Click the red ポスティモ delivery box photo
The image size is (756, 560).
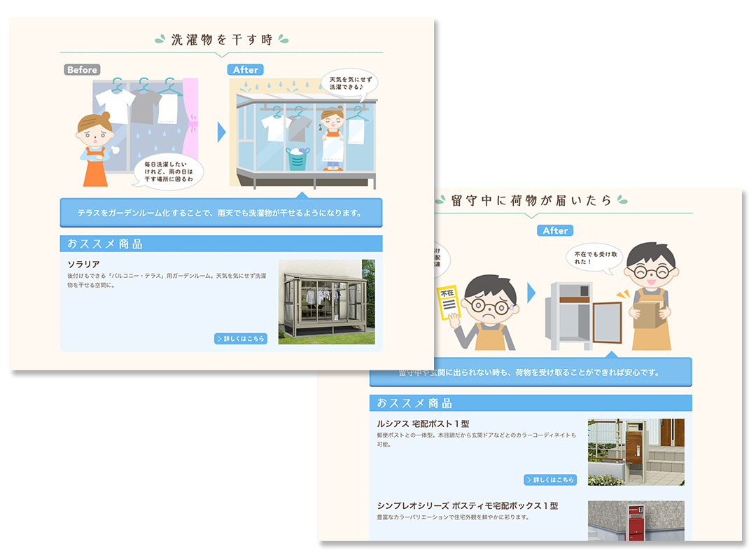point(636,520)
